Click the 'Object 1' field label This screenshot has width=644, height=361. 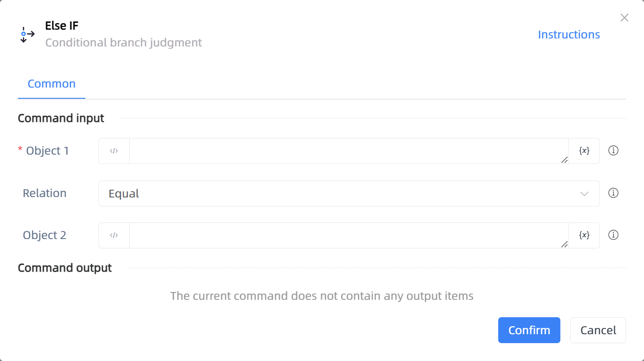[x=47, y=151]
